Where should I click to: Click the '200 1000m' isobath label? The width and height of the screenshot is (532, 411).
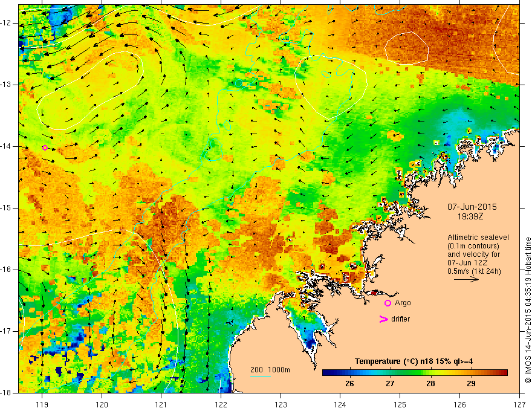pos(270,370)
